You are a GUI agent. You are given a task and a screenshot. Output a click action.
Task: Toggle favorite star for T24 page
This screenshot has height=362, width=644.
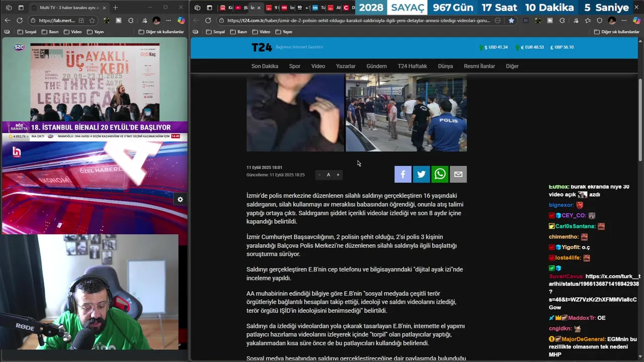[x=511, y=21]
